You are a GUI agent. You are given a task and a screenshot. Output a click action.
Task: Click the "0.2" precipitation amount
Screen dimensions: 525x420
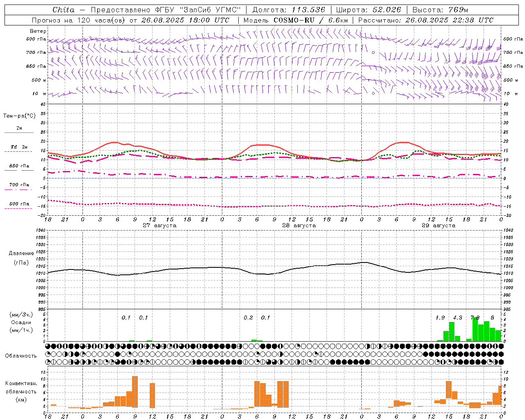[248, 318]
